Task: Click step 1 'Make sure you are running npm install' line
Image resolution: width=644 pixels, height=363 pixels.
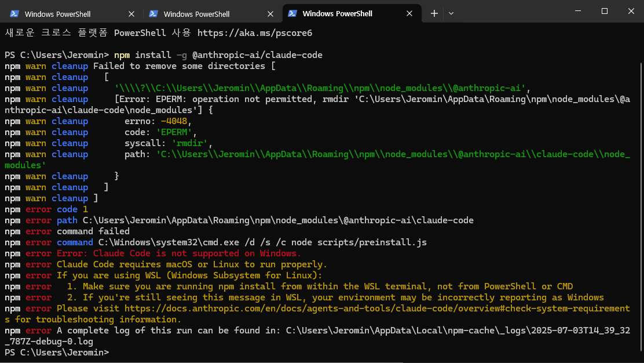Action: pos(320,286)
